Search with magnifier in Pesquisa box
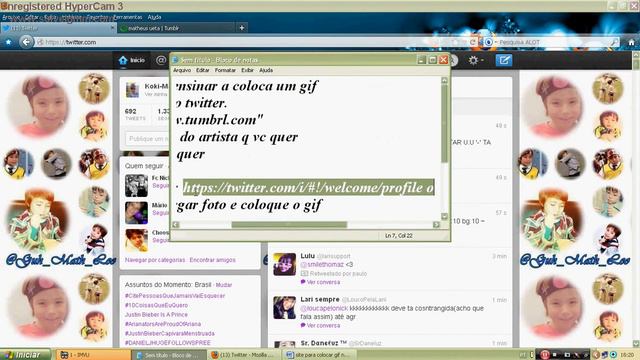 (x=614, y=42)
